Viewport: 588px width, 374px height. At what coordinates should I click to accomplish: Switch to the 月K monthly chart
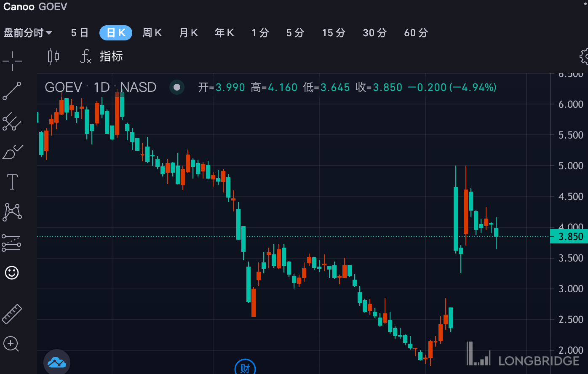click(188, 33)
